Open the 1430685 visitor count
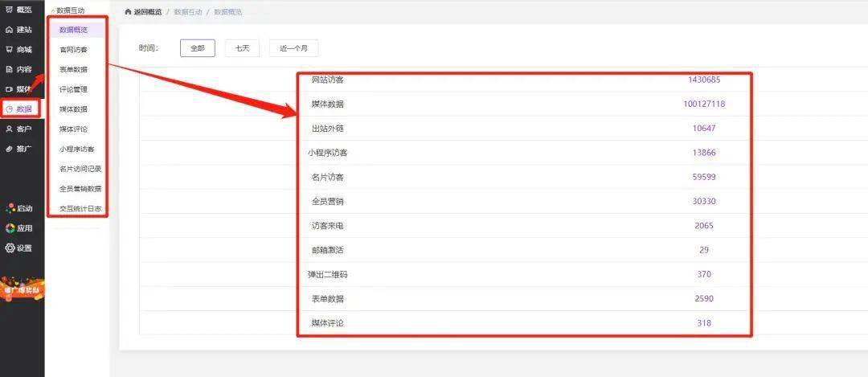 point(704,80)
